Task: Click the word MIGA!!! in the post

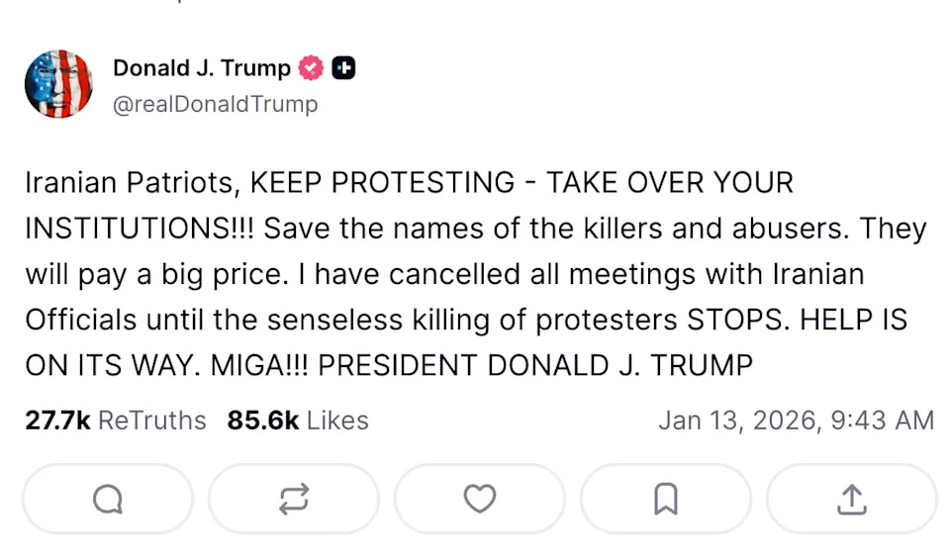Action: (x=260, y=365)
